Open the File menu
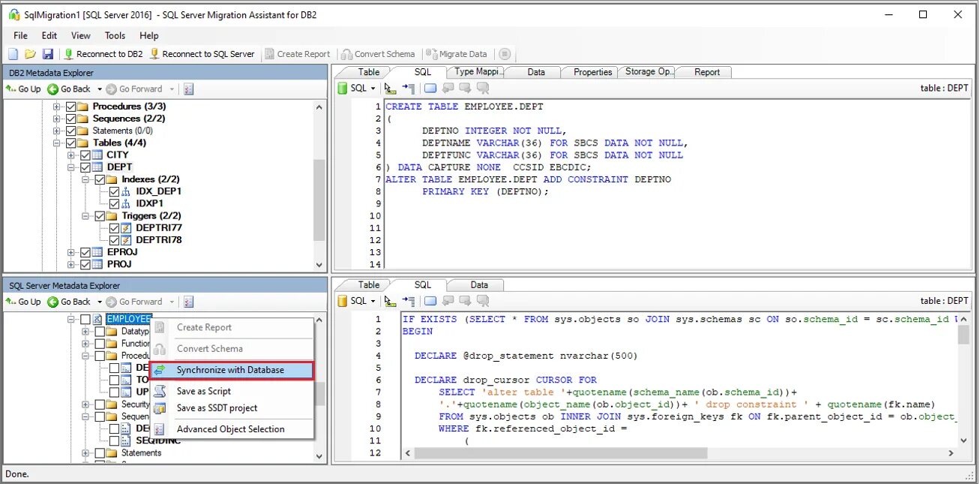 point(20,35)
